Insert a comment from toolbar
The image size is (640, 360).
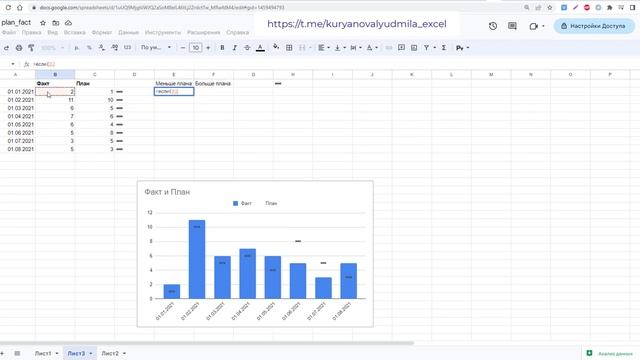coord(401,48)
